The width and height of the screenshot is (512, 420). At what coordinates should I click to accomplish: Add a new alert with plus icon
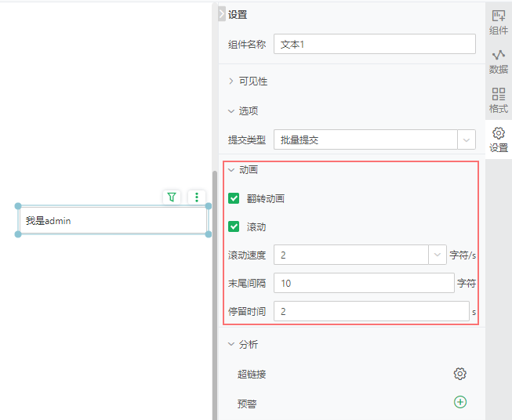point(460,402)
